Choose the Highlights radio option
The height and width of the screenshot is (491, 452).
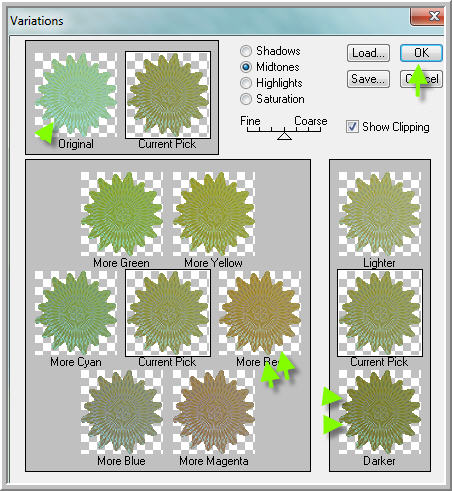coord(246,83)
